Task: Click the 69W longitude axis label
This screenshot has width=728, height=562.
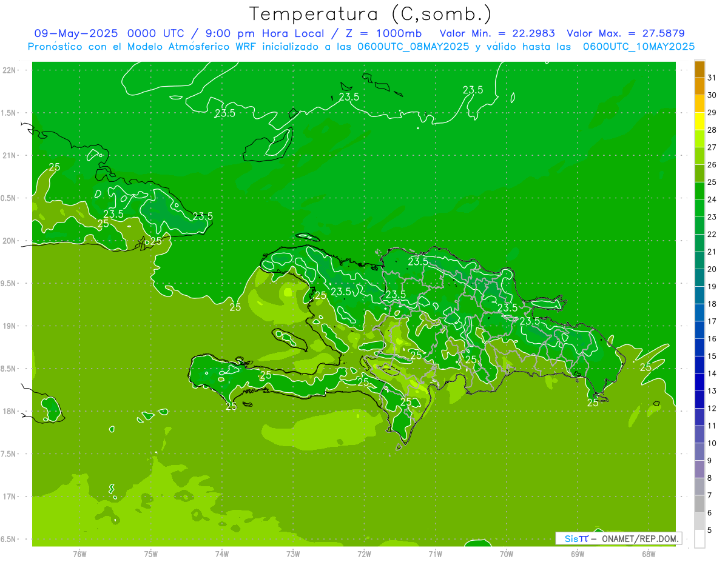Action: [x=578, y=554]
